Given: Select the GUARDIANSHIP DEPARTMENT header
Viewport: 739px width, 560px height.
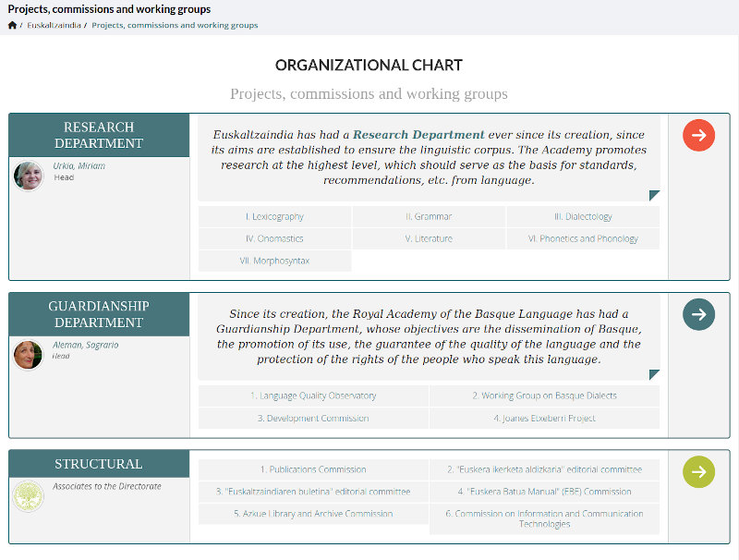Looking at the screenshot, I should click(99, 314).
